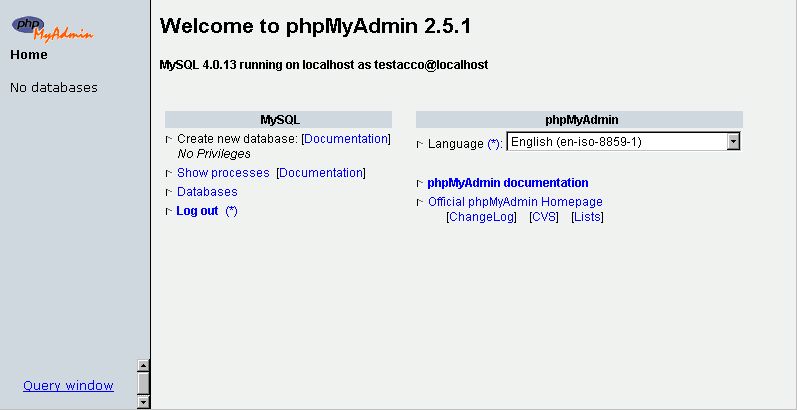Click the bullet icon beside Create new database

click(169, 139)
